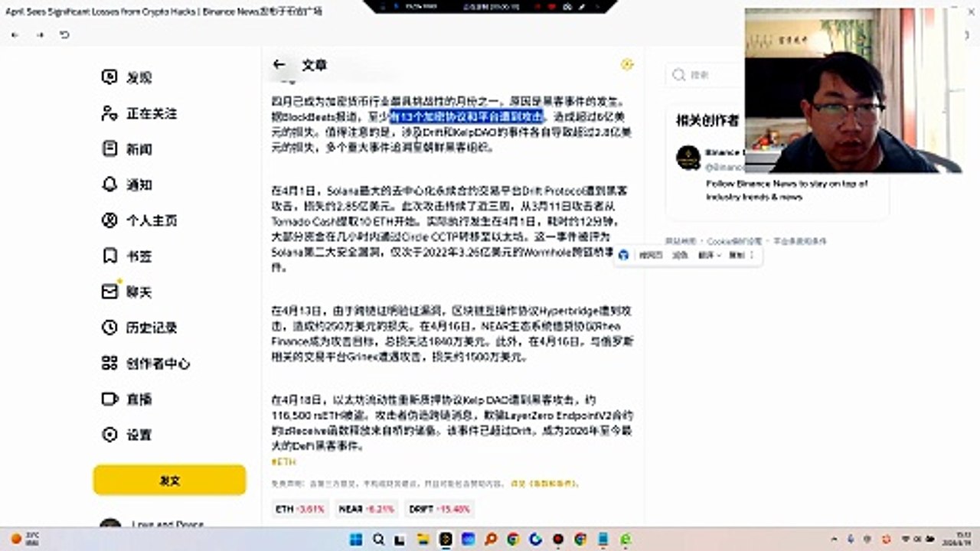Open the ETH -3.61% price tag
Image resolution: width=980 pixels, height=551 pixels.
tap(301, 509)
